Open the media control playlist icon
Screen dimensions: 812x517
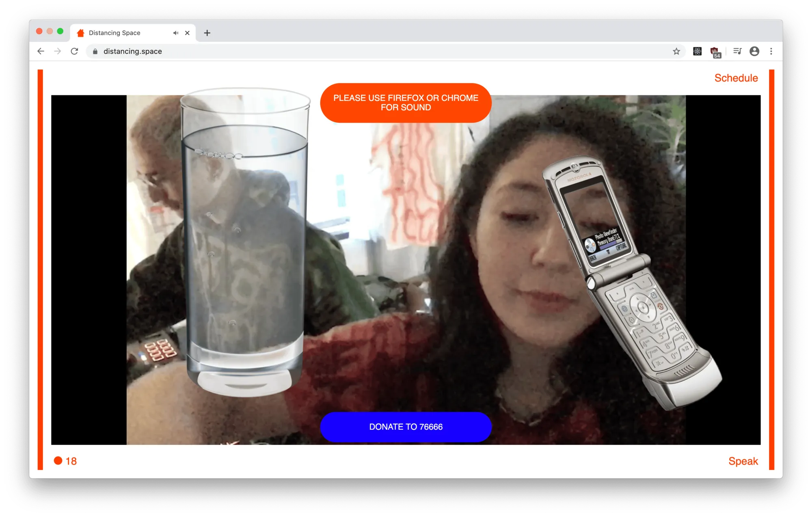click(x=737, y=51)
